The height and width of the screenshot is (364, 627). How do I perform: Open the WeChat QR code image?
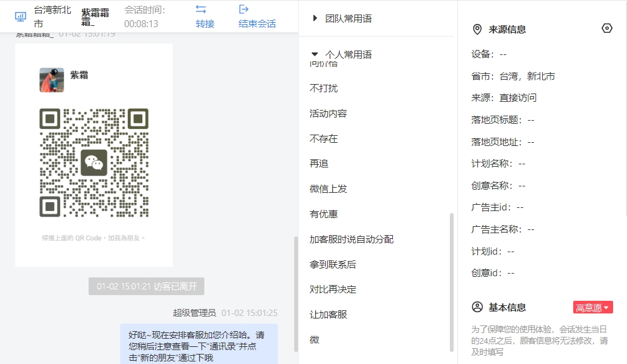94,162
